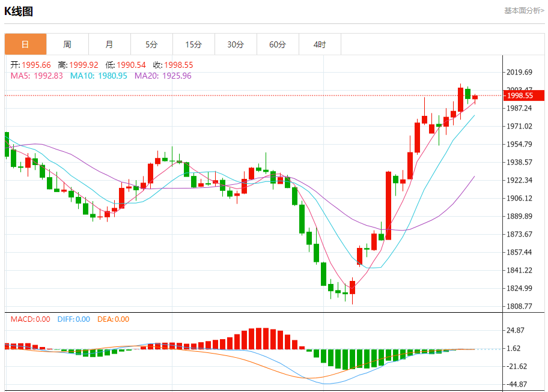Click the MACD value label
This screenshot has height=392, width=548.
(x=30, y=319)
